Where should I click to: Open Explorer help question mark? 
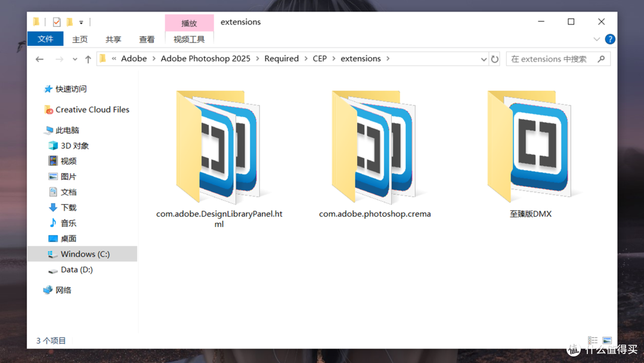610,39
